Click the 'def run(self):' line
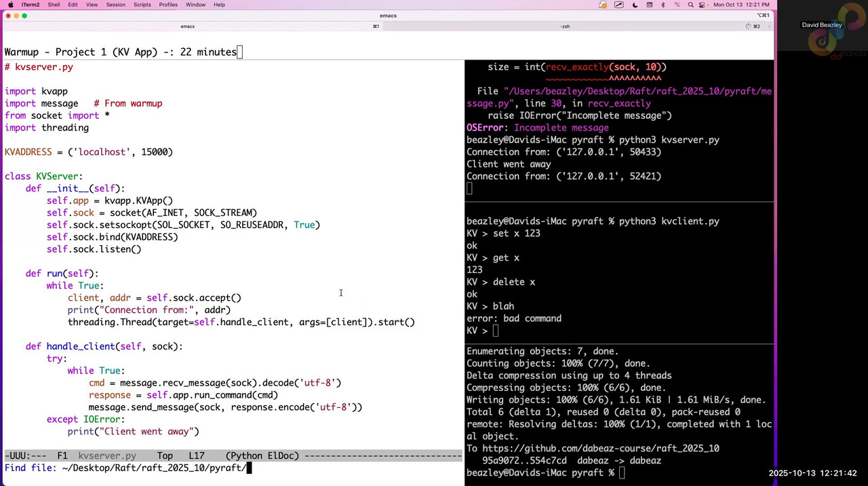The height and width of the screenshot is (486, 868). [62, 274]
